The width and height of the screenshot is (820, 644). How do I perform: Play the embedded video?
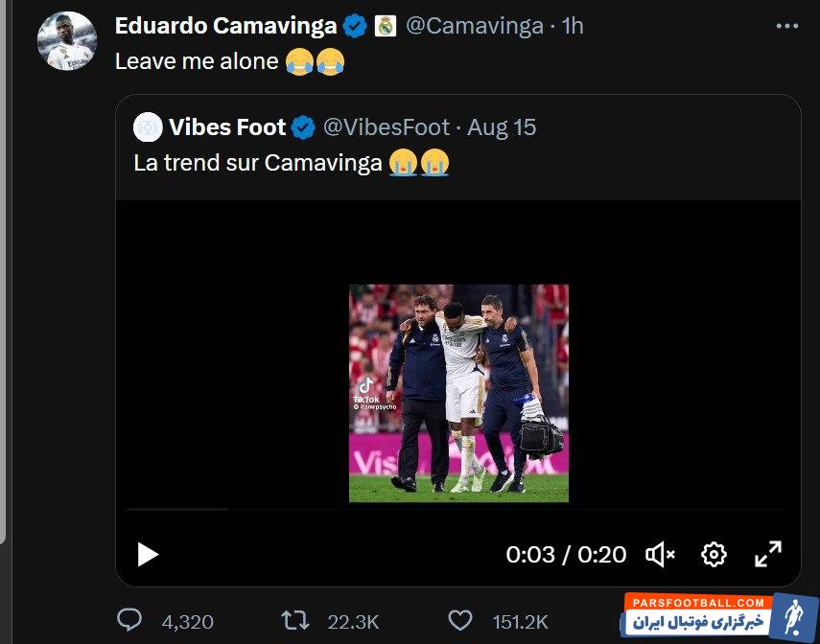tap(147, 554)
